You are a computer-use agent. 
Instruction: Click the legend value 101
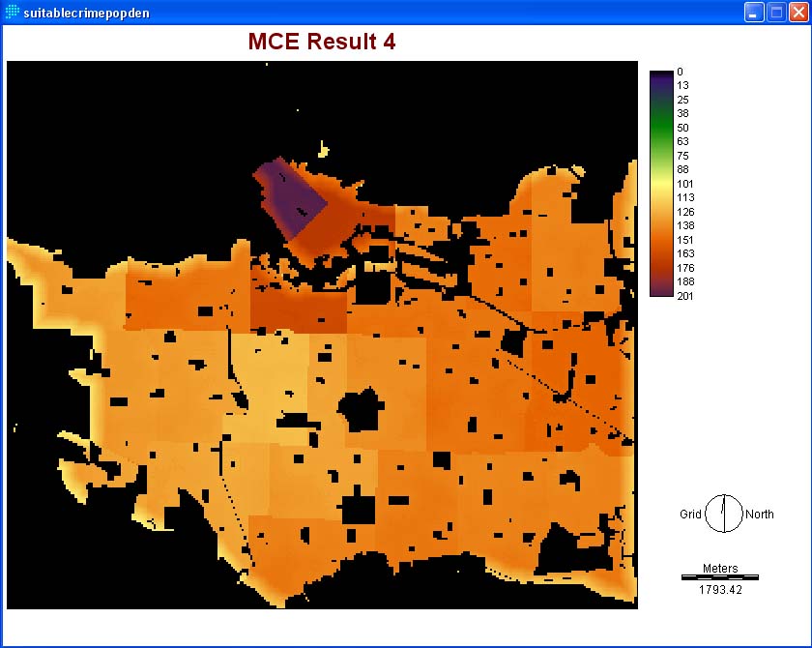pos(684,184)
